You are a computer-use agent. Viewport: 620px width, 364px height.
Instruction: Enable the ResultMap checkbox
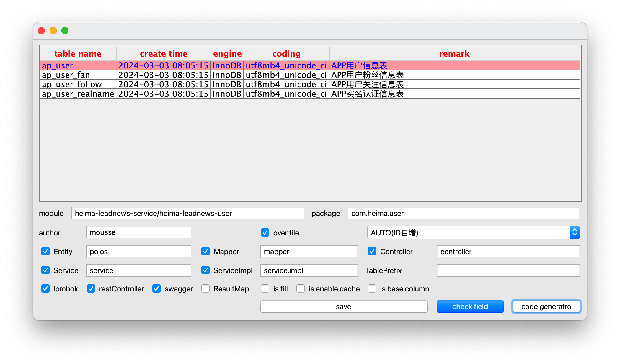click(x=205, y=288)
